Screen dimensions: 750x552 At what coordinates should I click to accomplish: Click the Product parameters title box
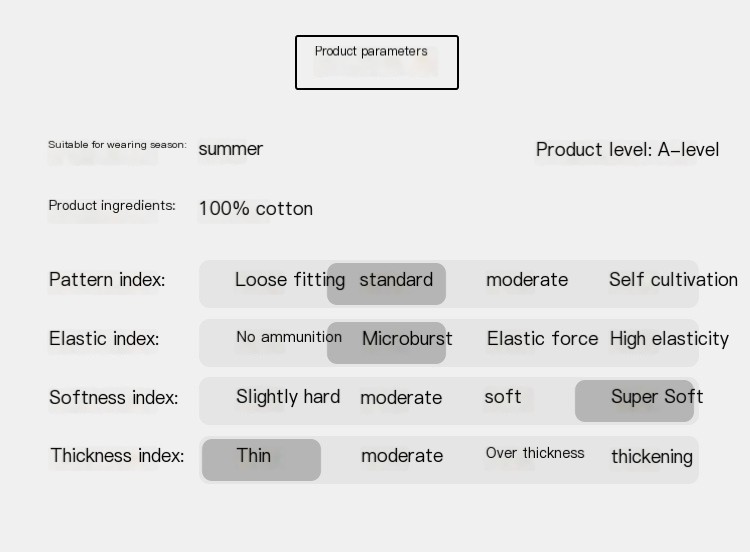376,62
